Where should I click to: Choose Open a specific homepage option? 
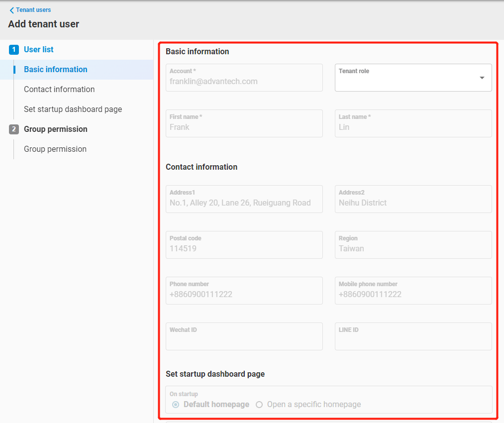(259, 405)
